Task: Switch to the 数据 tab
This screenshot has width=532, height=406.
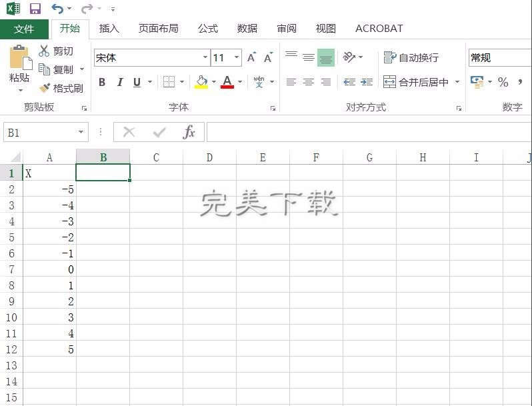Action: tap(247, 29)
